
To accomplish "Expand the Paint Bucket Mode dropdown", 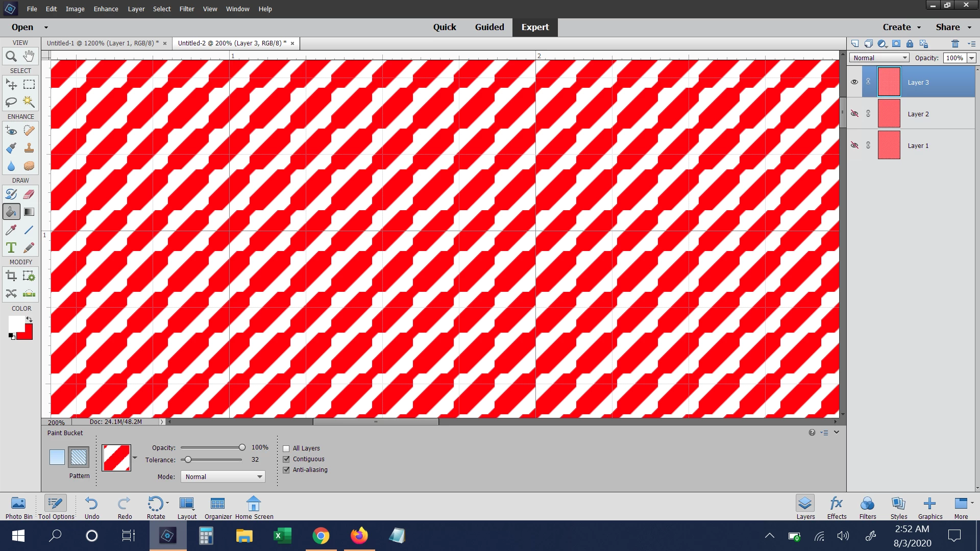I will pos(223,477).
